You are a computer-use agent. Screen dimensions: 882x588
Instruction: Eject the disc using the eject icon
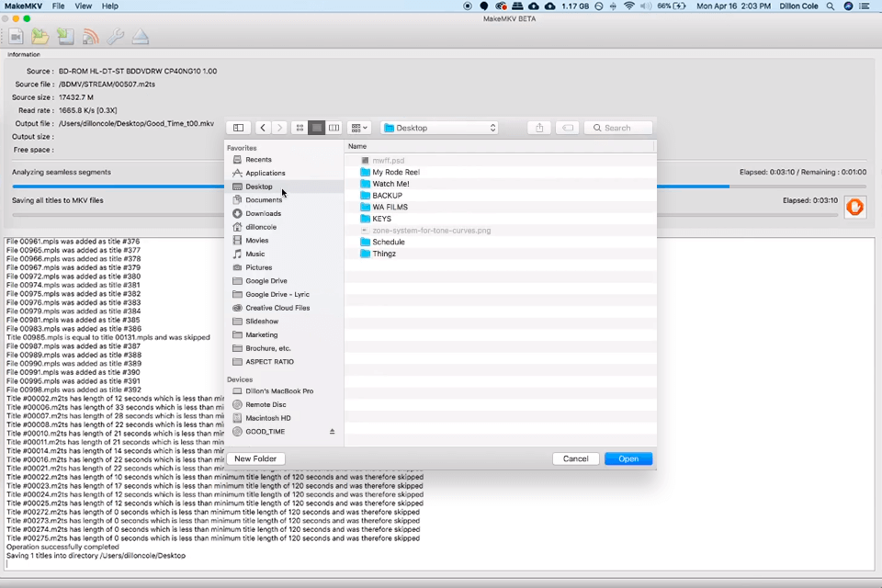click(x=140, y=37)
